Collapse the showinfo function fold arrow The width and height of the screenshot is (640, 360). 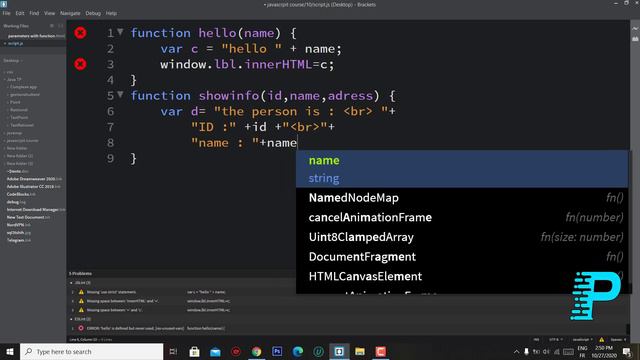click(120, 94)
